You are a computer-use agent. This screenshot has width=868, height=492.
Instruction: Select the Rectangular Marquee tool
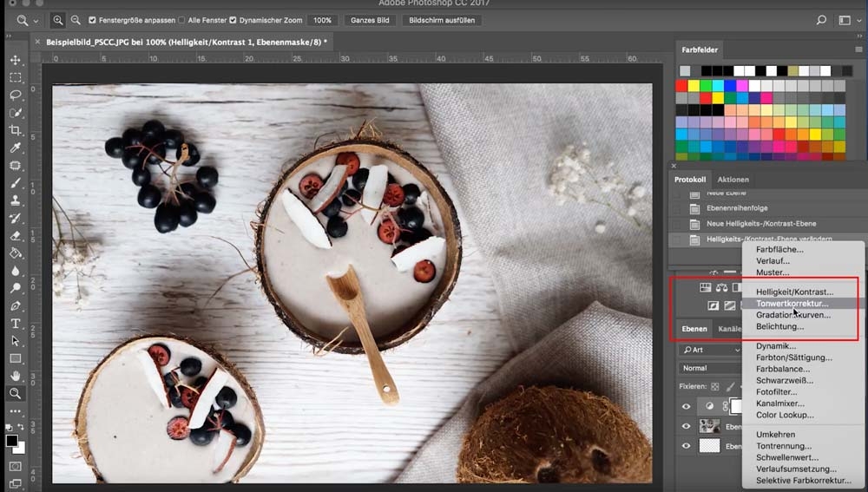[x=15, y=77]
